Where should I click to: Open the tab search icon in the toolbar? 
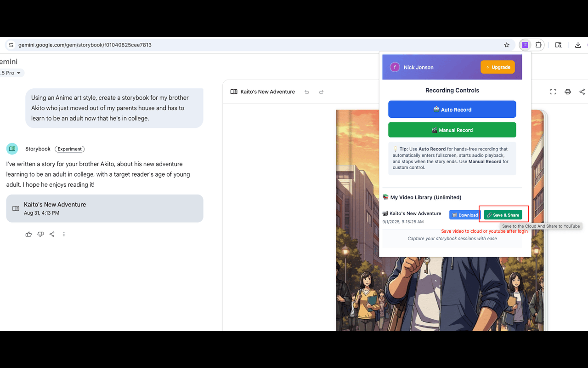558,45
